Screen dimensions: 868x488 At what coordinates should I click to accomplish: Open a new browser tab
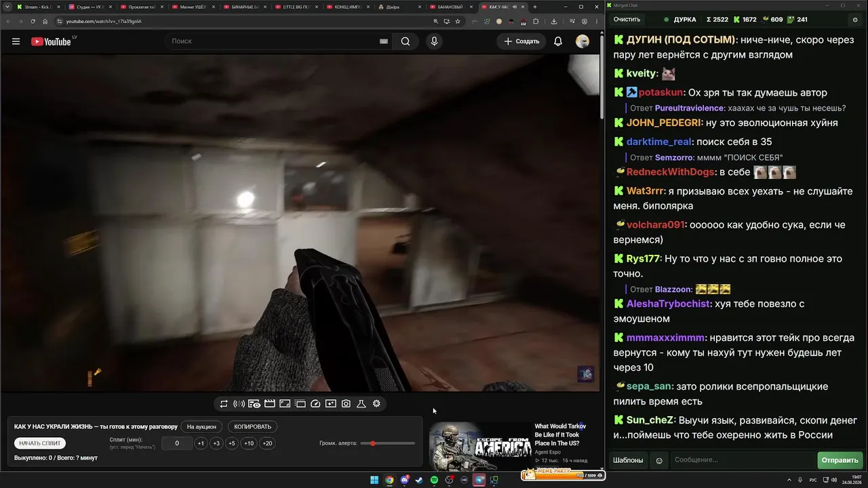point(535,7)
